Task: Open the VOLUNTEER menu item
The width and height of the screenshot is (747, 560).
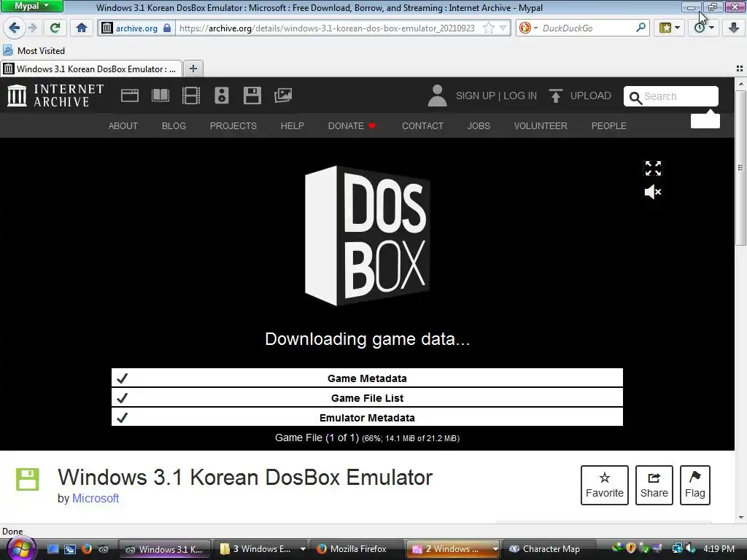Action: click(x=541, y=125)
